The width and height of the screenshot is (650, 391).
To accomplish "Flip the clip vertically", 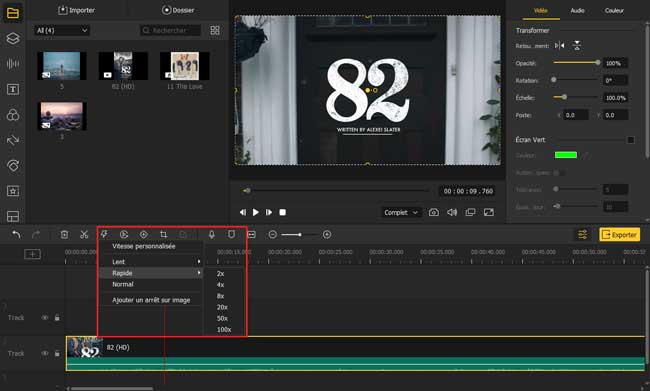I will tap(577, 46).
